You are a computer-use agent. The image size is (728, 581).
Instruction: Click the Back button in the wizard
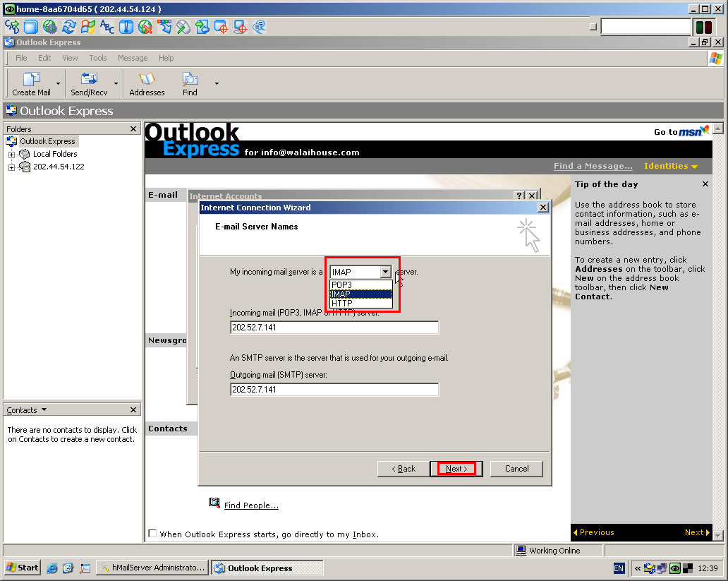(404, 469)
